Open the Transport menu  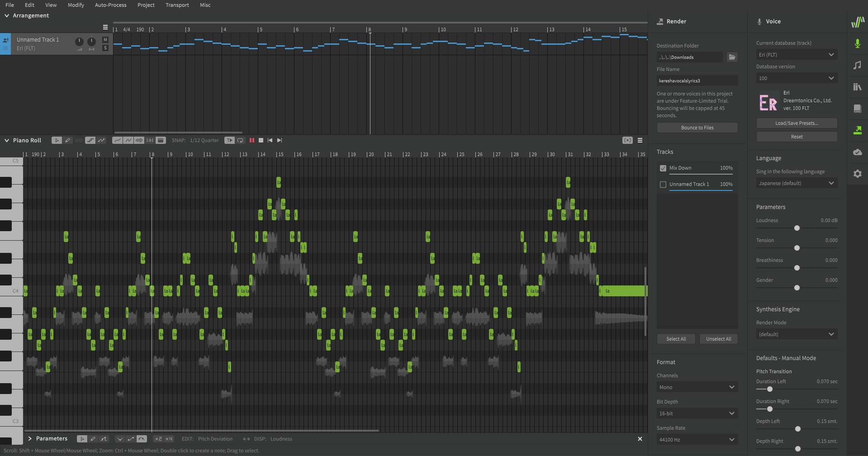point(177,5)
